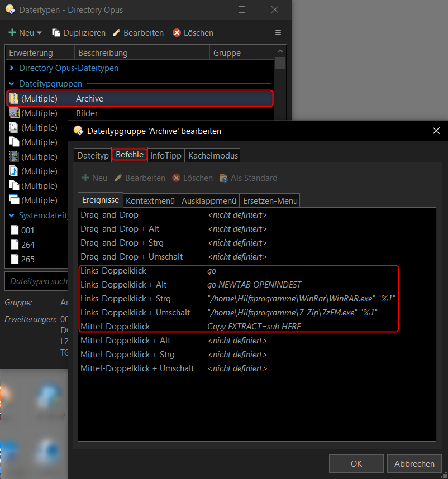448x479 pixels.
Task: Click the list scrollbar up arrow in Dateitypen window
Action: coord(280,51)
